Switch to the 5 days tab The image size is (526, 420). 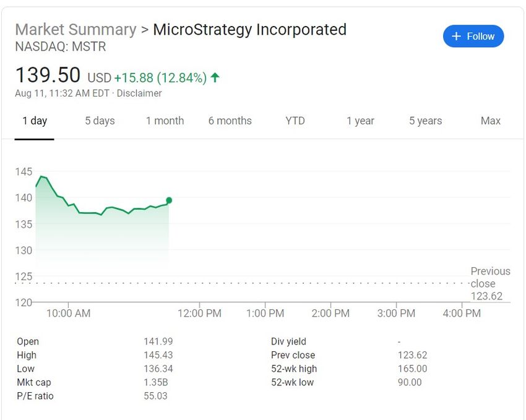click(100, 121)
